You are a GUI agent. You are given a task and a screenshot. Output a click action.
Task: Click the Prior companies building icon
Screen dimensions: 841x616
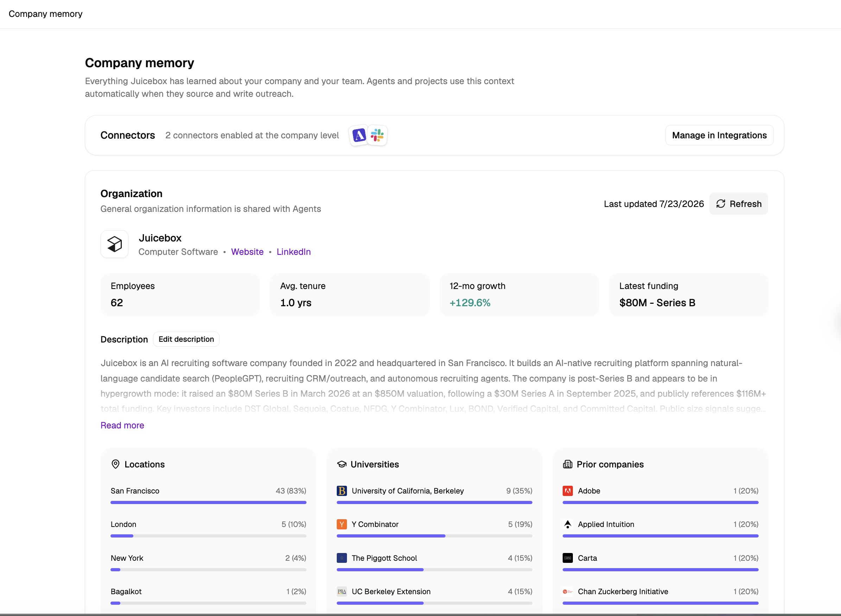(568, 464)
